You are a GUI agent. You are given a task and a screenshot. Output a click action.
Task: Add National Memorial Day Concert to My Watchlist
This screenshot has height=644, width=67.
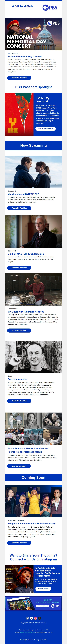(x=19, y=78)
